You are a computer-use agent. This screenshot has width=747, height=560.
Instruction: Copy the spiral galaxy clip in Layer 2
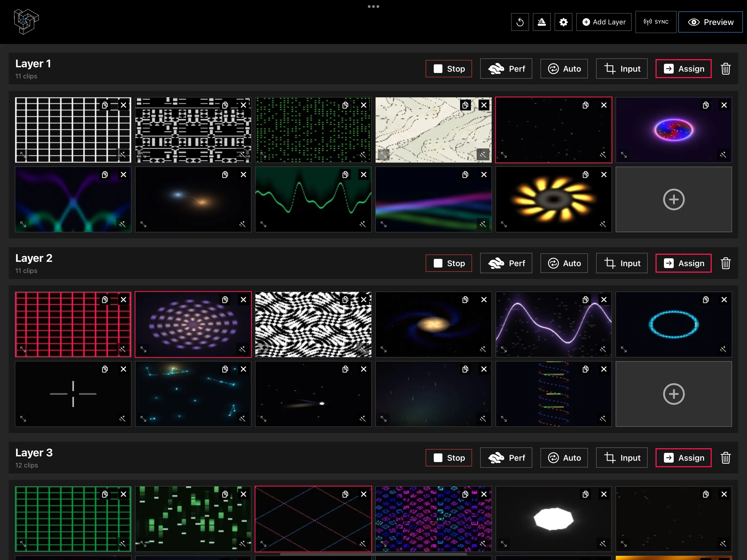pos(465,300)
